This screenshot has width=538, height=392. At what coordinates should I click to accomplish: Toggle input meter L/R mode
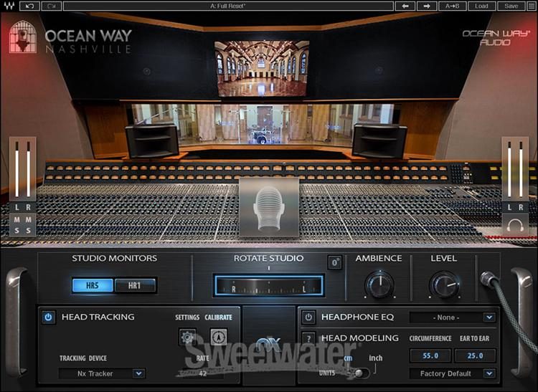(x=23, y=207)
